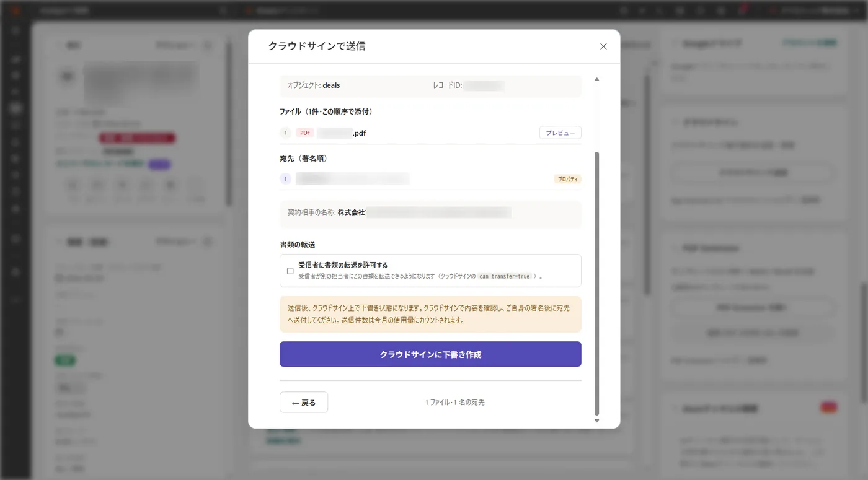Click the number 1 badge beside recipient

pyautogui.click(x=285, y=179)
